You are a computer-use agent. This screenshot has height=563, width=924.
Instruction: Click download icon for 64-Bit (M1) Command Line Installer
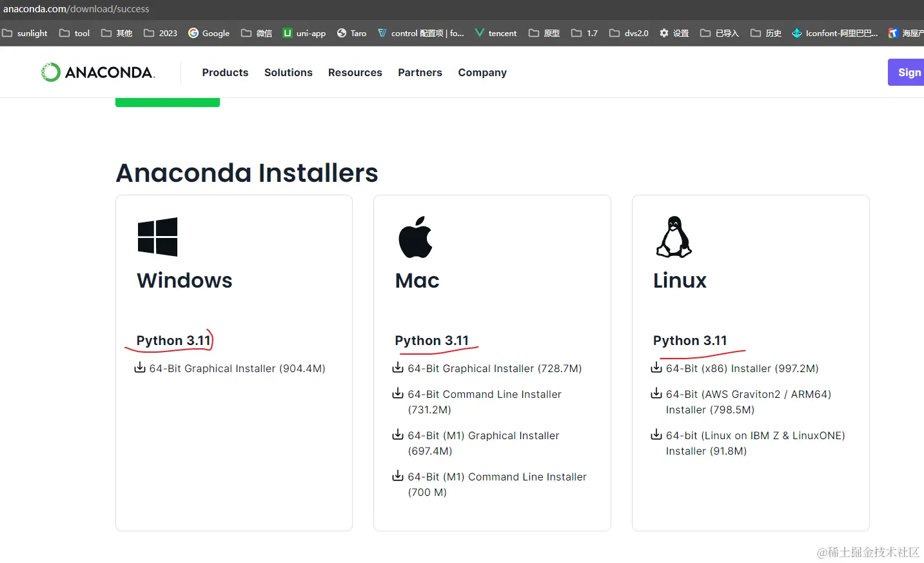click(398, 476)
